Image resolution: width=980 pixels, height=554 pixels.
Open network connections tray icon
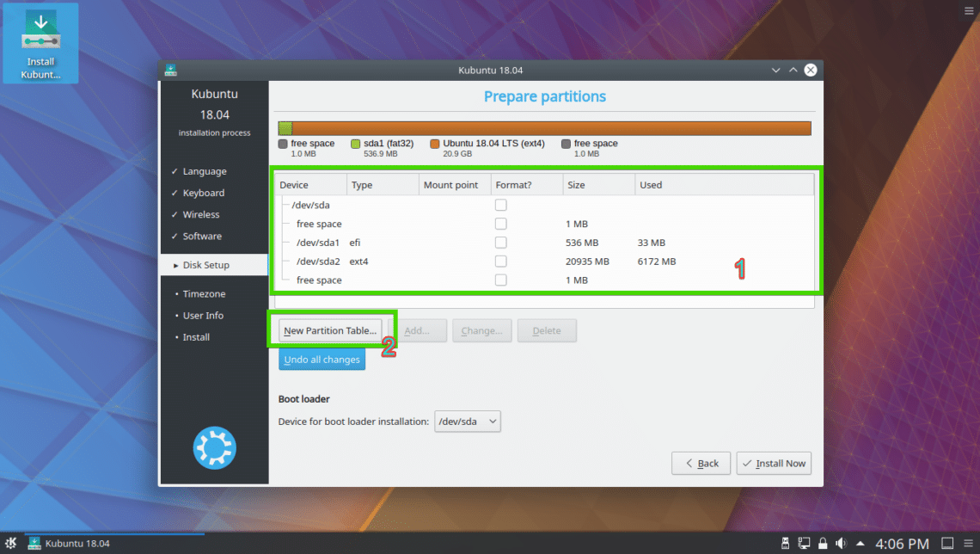[x=804, y=544]
